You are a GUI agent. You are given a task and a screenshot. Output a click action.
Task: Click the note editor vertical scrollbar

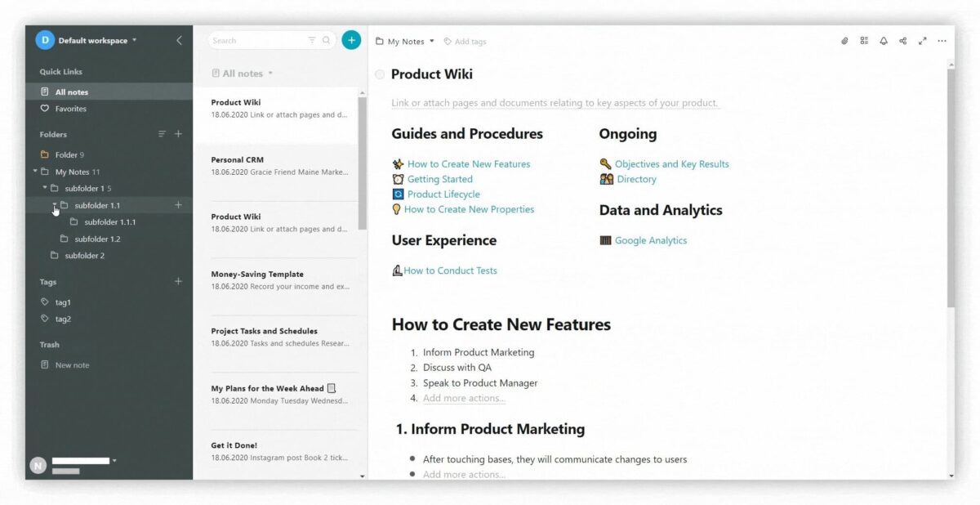(950, 188)
